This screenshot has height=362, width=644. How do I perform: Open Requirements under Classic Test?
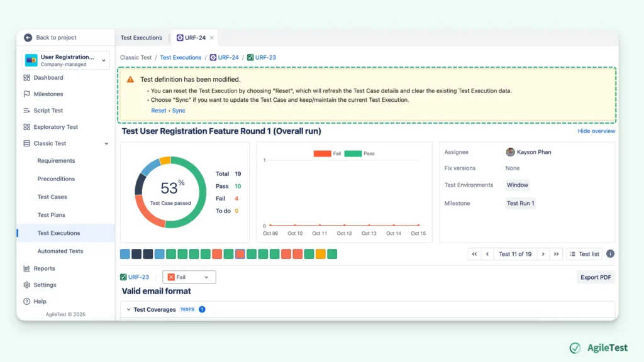[56, 161]
